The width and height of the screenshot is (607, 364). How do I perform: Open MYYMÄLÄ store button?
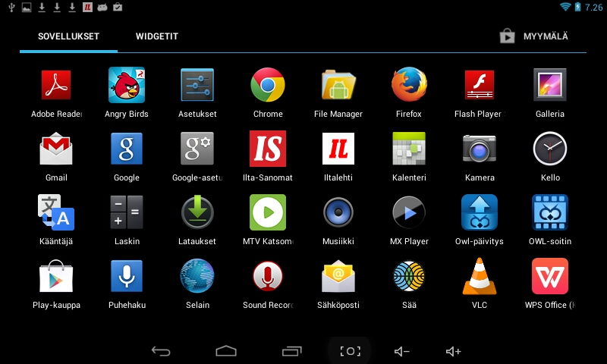coord(534,36)
